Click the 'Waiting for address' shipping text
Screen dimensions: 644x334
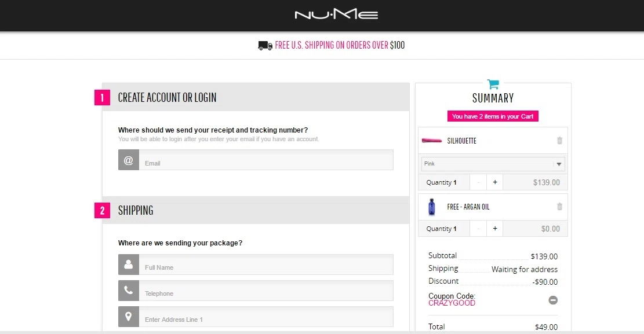pos(525,270)
